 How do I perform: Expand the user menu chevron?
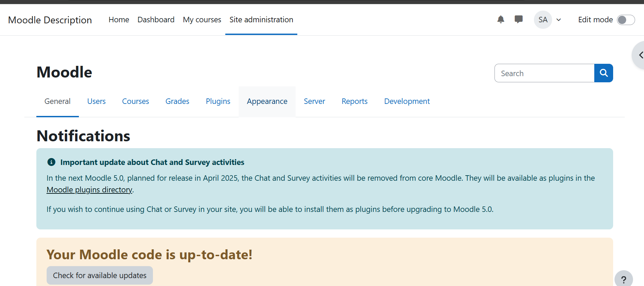pos(559,20)
